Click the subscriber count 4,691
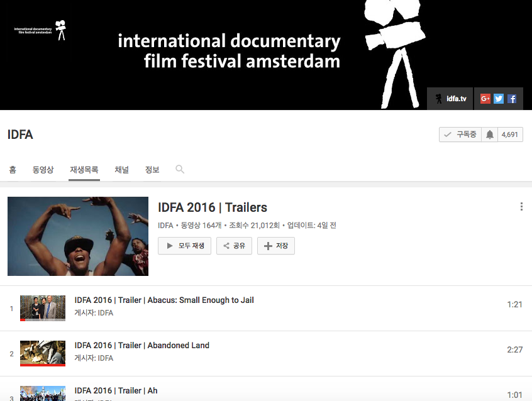532x401 pixels. click(510, 135)
